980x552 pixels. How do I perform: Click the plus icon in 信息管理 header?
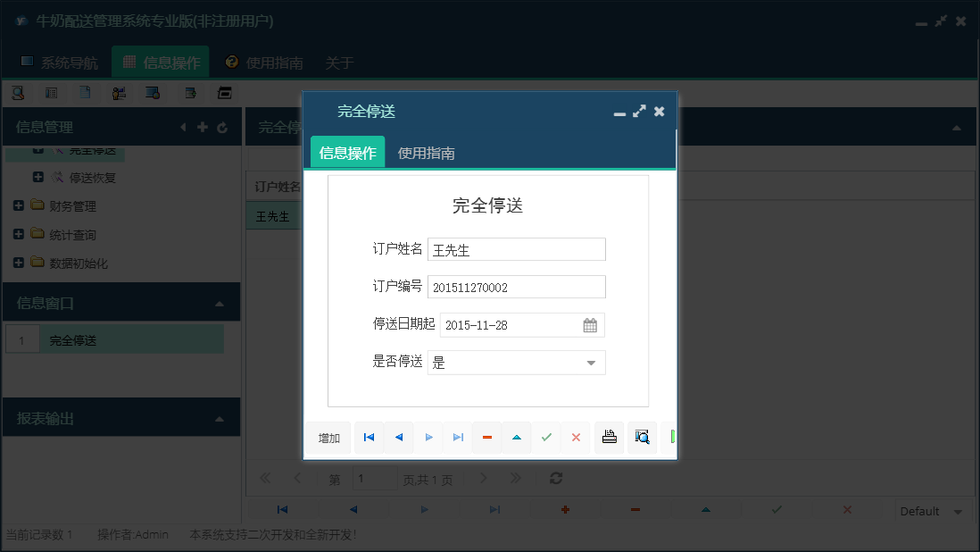tap(203, 128)
